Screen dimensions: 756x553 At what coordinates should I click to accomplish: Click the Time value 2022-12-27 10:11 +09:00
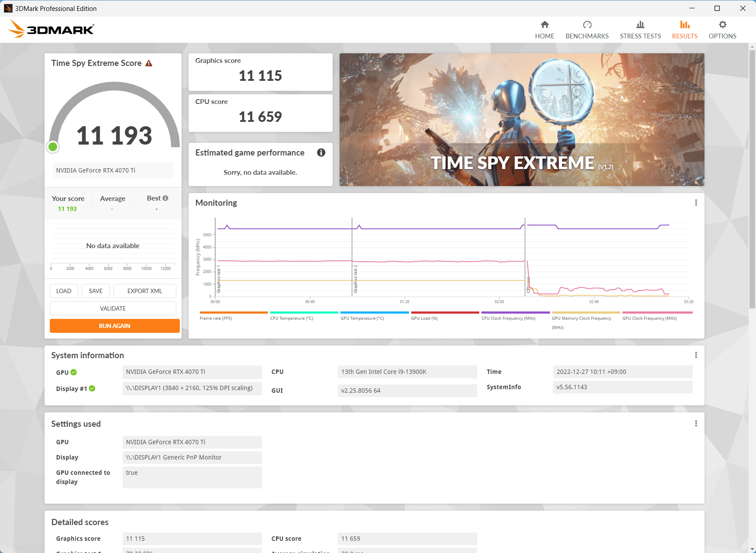tap(622, 372)
